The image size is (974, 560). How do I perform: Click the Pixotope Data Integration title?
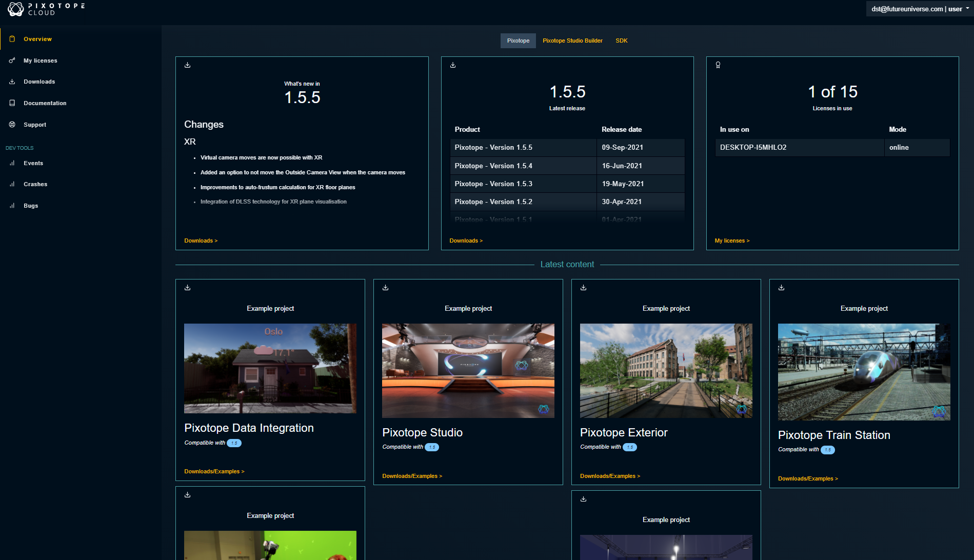249,428
